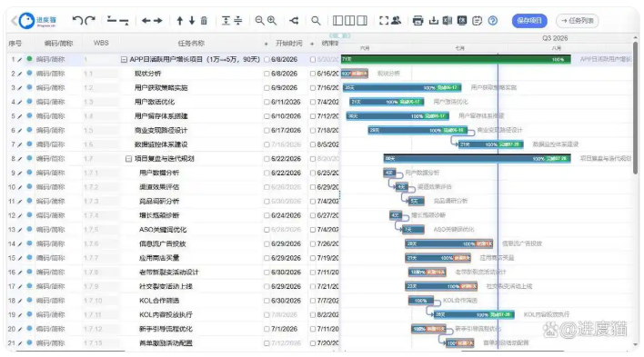Screen dimensions: 644x357
Task: Click the 任务名称 column header
Action: [x=191, y=43]
